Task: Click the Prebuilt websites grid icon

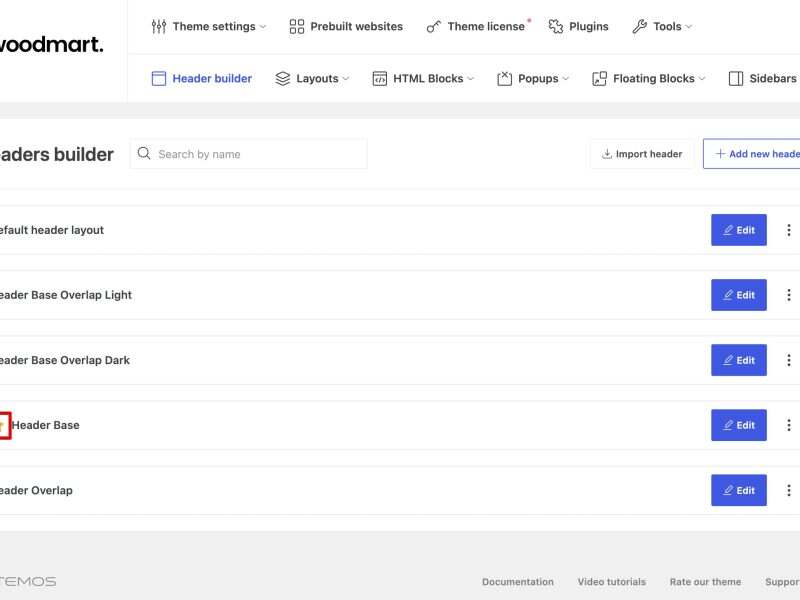Action: [x=296, y=27]
